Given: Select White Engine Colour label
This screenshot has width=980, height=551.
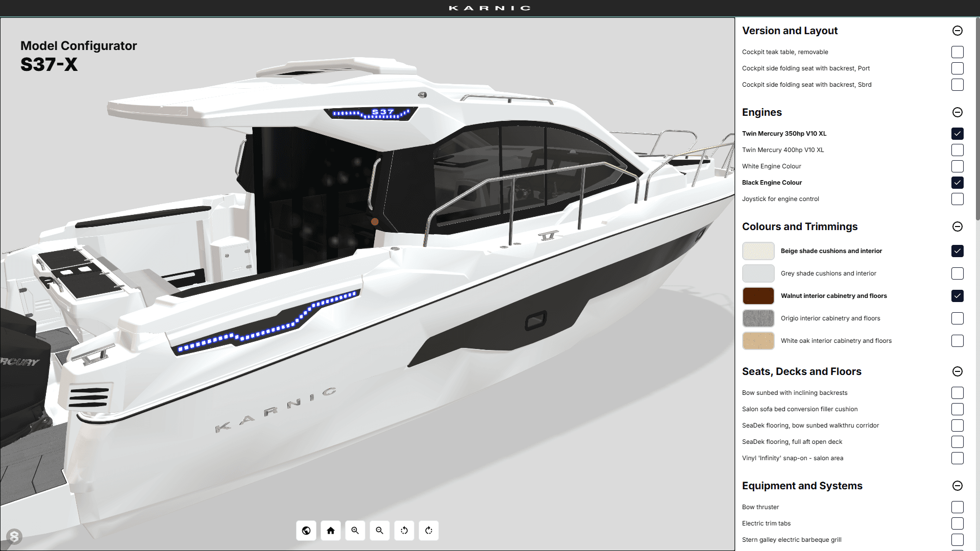Looking at the screenshot, I should 771,166.
